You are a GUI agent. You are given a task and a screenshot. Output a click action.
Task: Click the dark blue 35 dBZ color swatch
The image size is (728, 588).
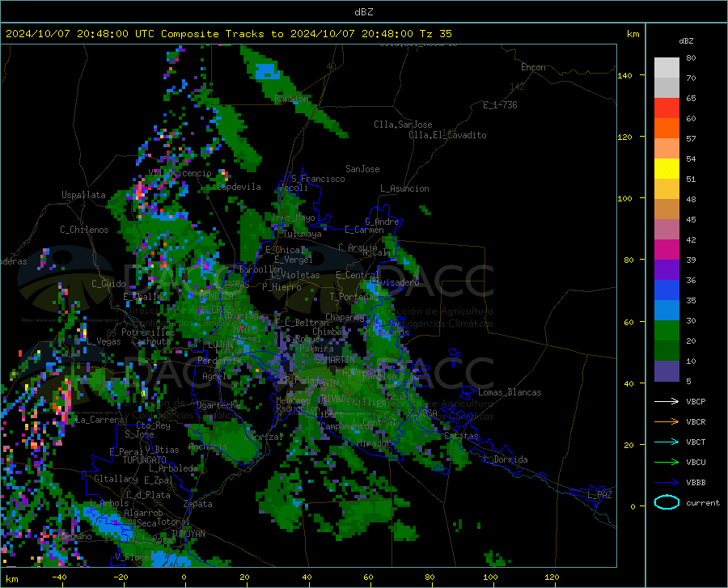point(667,290)
